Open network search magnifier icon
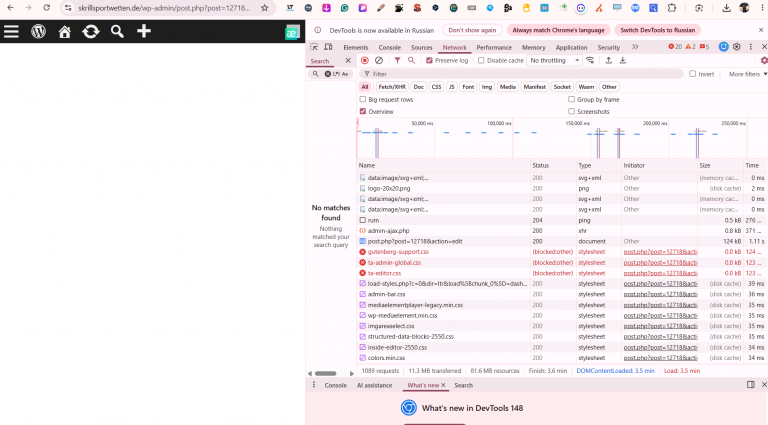This screenshot has width=768, height=425. click(x=411, y=60)
